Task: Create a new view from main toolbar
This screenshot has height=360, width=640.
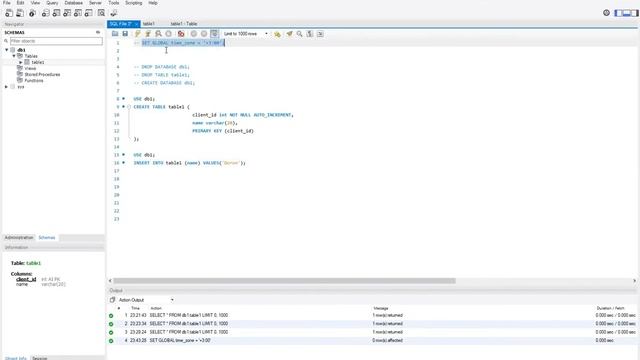Action: pos(67,13)
